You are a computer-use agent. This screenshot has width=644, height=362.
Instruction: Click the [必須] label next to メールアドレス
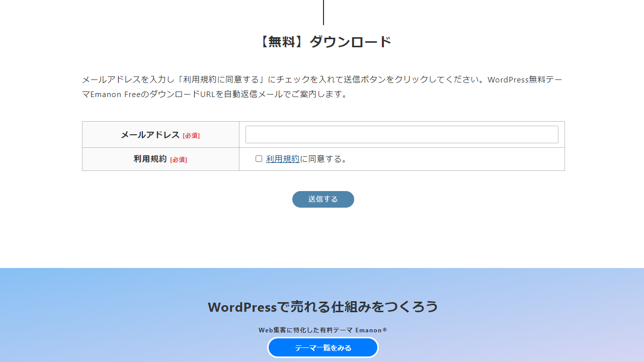192,136
